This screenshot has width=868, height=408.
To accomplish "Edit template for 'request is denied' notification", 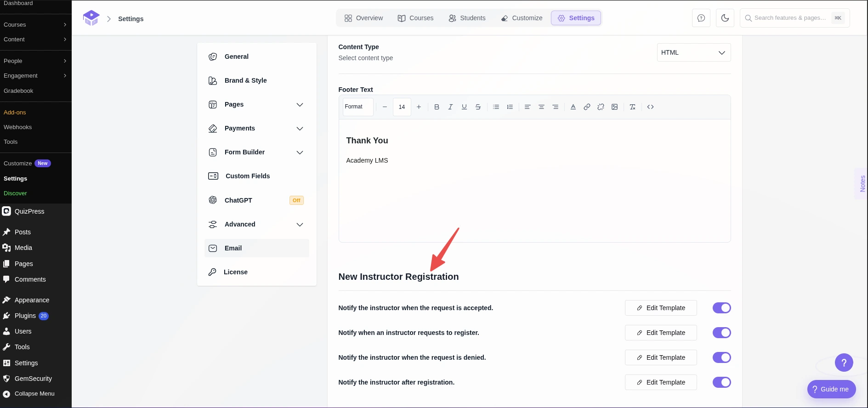I will tap(661, 357).
